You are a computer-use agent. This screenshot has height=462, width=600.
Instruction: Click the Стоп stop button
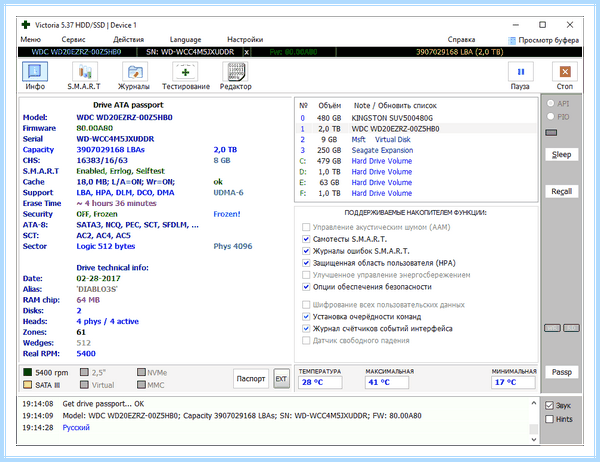[565, 76]
